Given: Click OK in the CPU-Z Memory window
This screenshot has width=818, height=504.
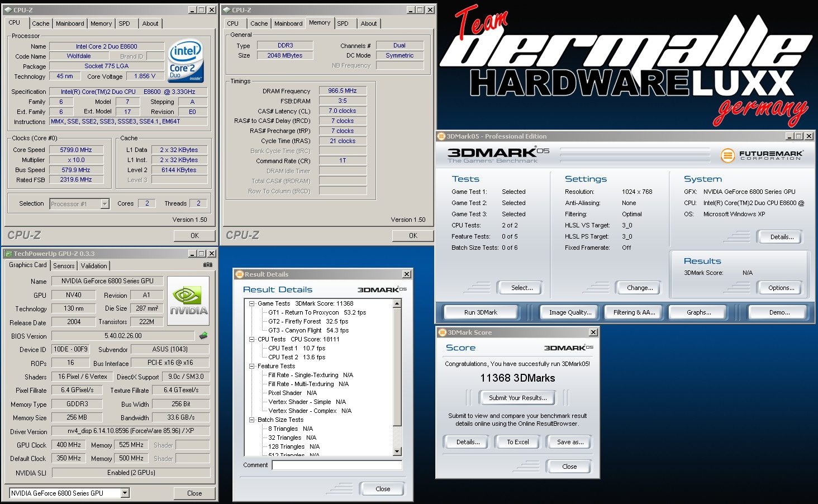Looking at the screenshot, I should (413, 236).
